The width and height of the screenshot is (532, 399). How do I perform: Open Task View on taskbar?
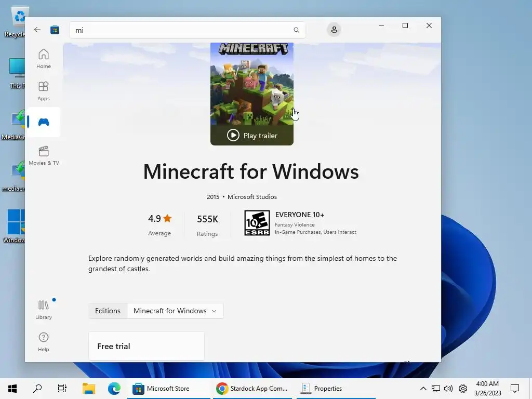[62, 389]
